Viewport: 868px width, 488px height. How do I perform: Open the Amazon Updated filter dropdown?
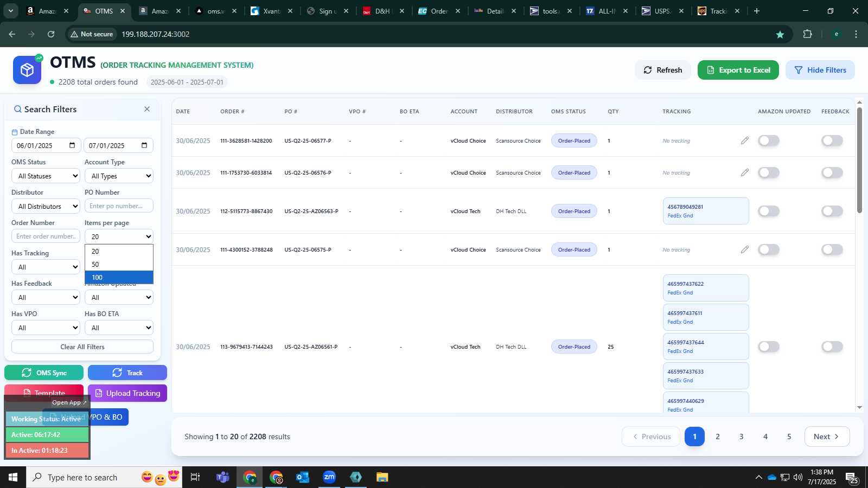119,297
